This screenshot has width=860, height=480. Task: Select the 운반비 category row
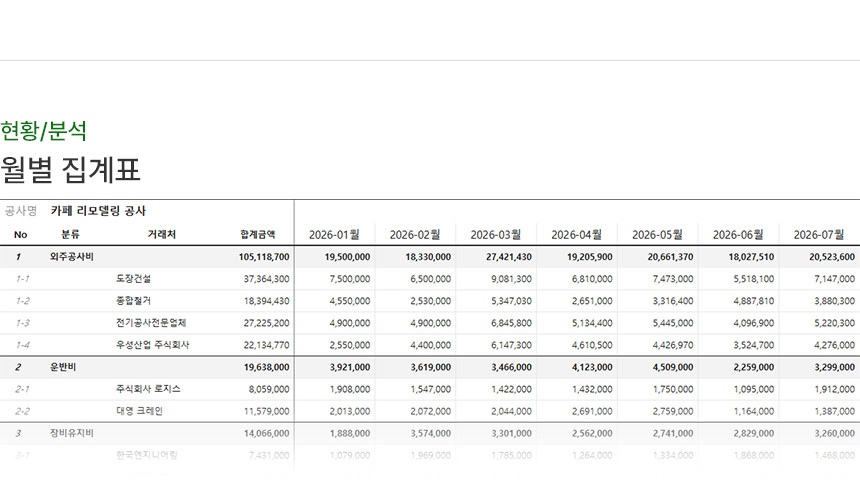click(63, 367)
